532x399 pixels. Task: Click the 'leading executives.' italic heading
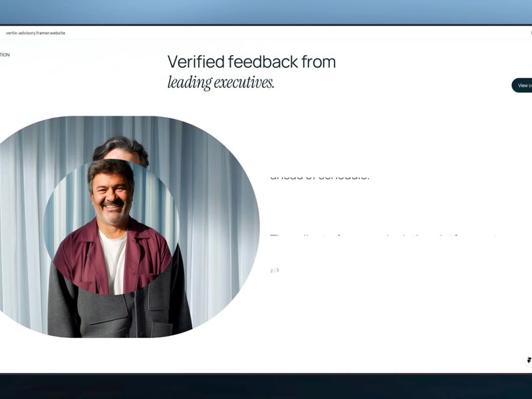click(221, 82)
